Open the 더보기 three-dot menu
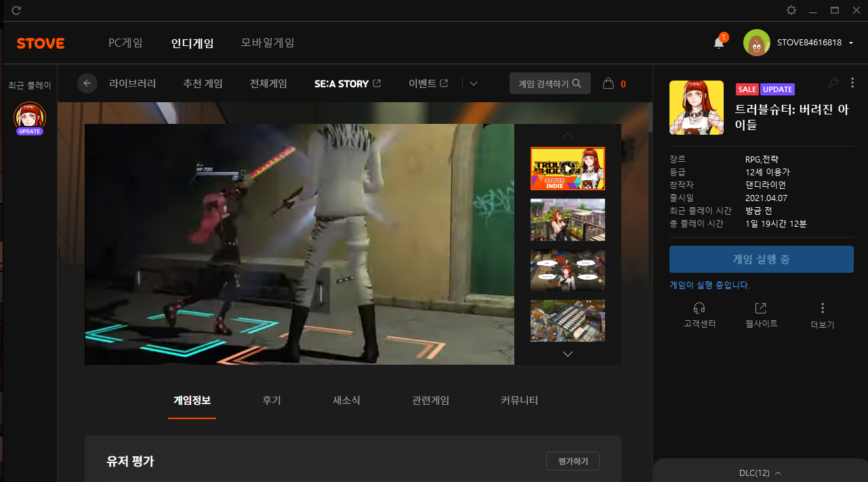 (823, 309)
